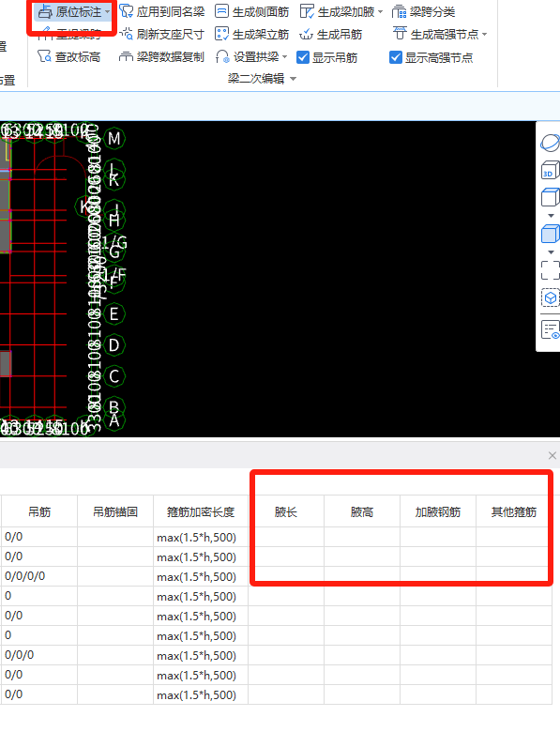Select the 0/0/0/0 吊筋 cell
This screenshot has height=747, width=560.
39,576
